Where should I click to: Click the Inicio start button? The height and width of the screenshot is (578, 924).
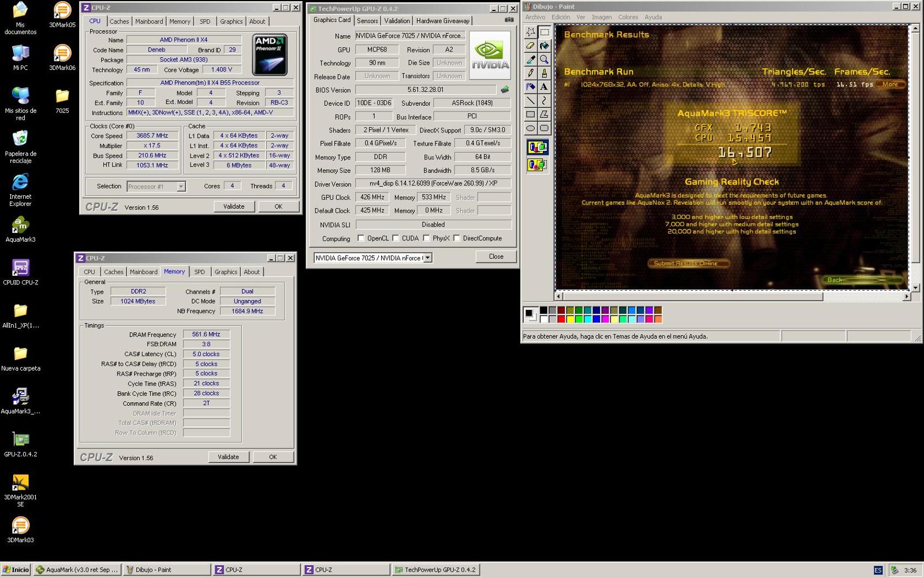[x=16, y=570]
